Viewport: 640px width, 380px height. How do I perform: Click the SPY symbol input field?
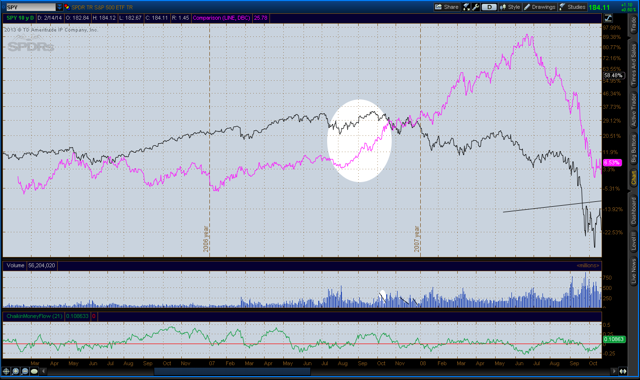[31, 7]
